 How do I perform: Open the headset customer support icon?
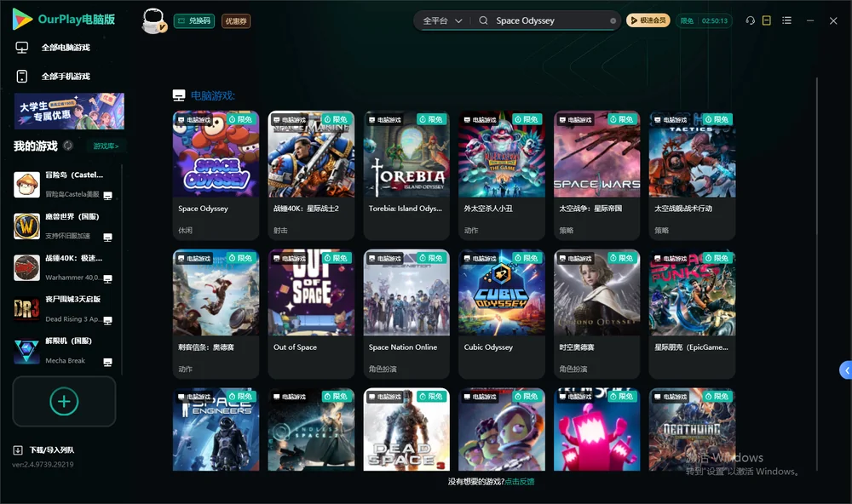(750, 20)
